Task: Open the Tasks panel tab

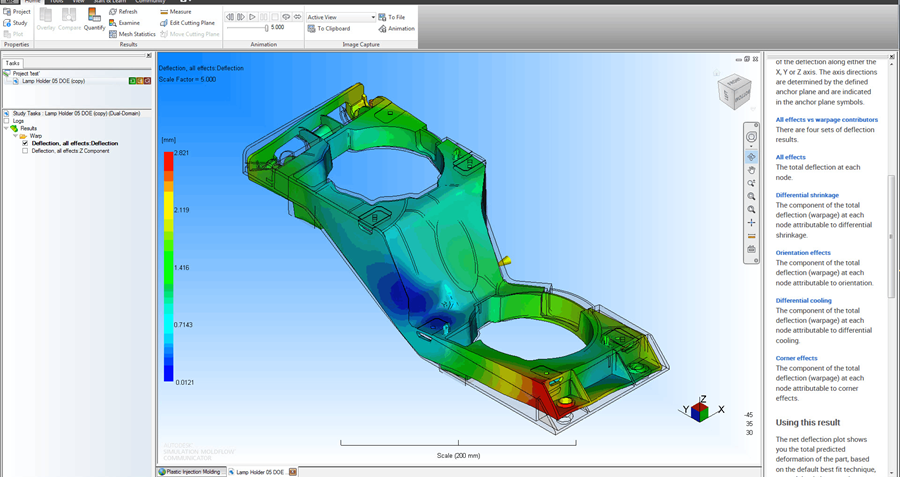Action: 13,63
